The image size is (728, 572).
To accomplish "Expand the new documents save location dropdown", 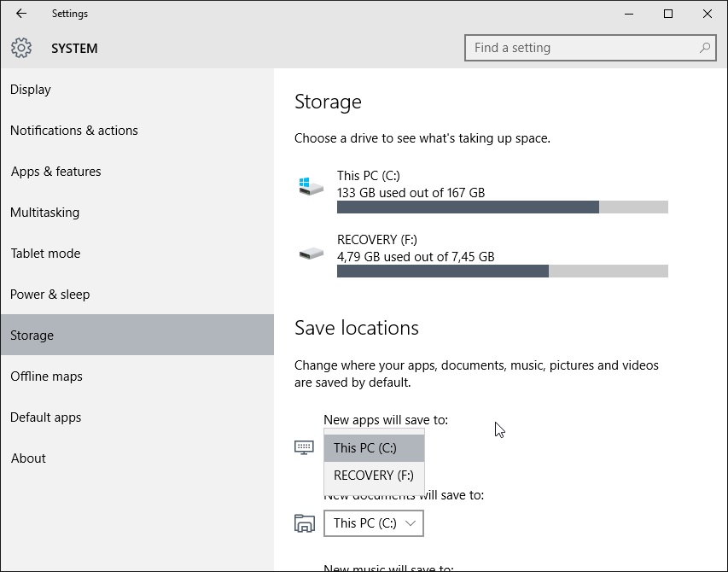I will [x=374, y=523].
